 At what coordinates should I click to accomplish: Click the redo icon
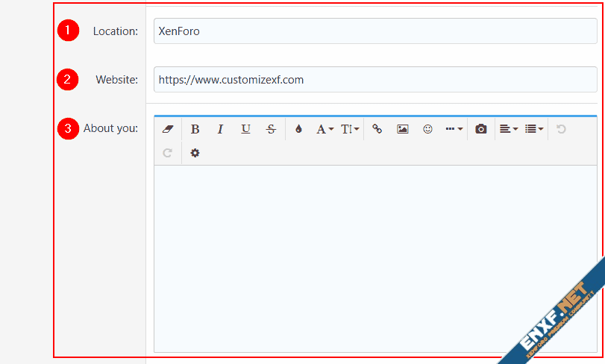coord(168,153)
